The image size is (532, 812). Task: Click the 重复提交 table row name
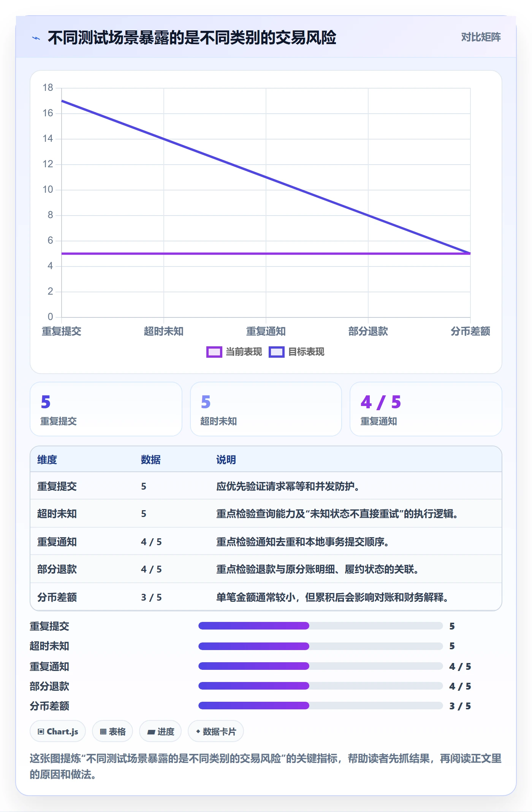[57, 486]
